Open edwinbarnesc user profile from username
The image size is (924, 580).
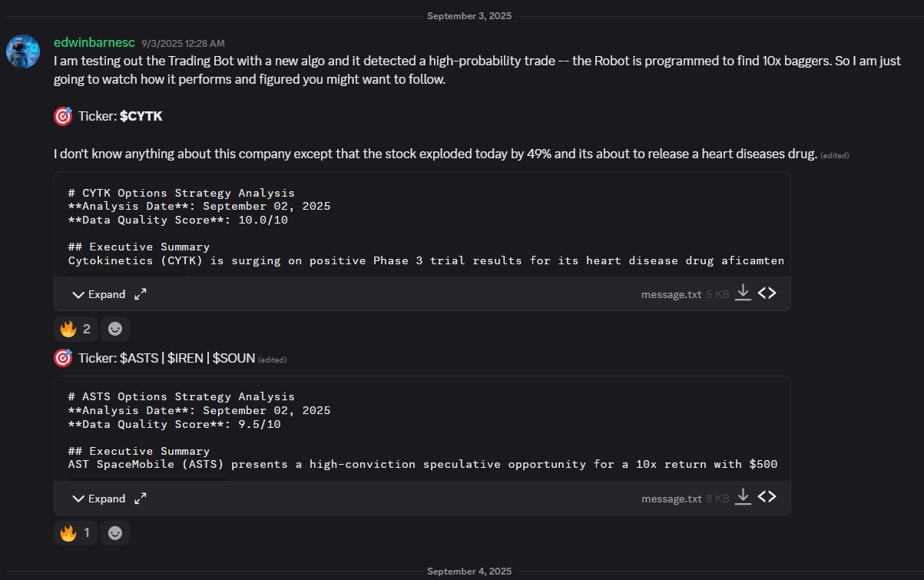tap(94, 42)
